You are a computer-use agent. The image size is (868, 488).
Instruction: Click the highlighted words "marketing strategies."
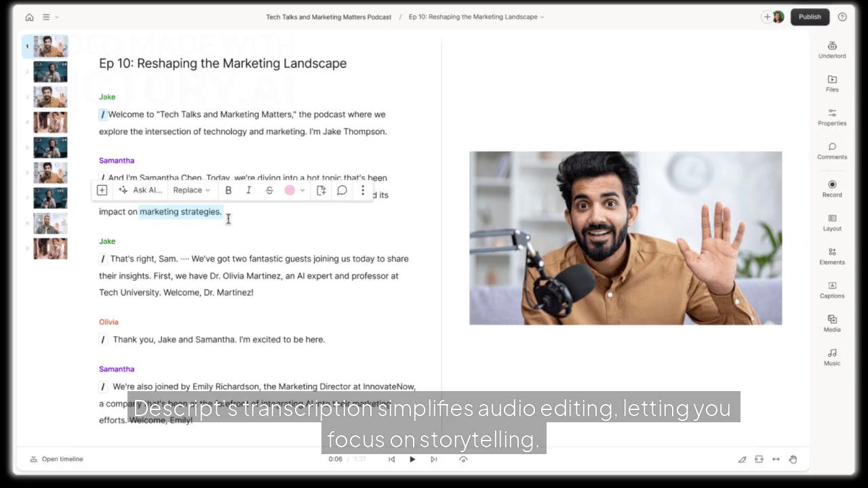(181, 211)
